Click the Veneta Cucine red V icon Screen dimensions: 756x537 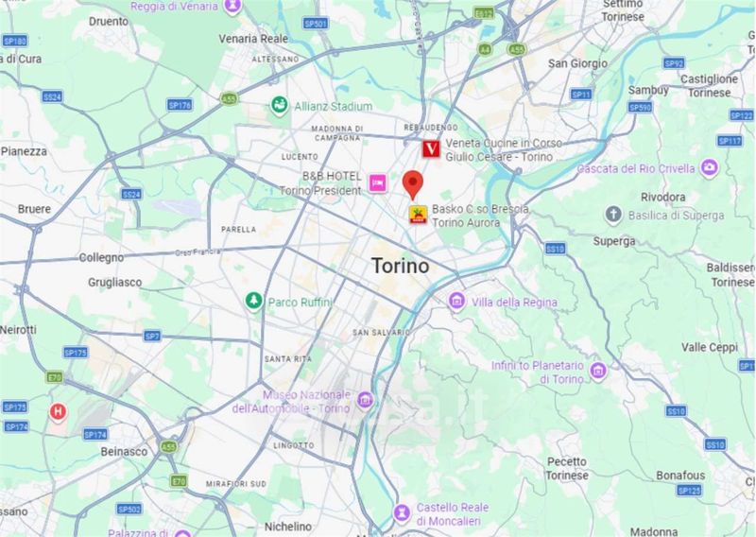pyautogui.click(x=432, y=149)
